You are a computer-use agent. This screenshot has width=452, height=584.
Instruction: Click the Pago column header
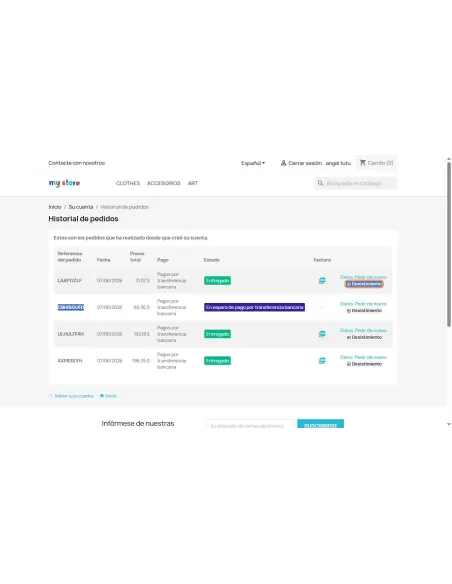[x=163, y=260]
